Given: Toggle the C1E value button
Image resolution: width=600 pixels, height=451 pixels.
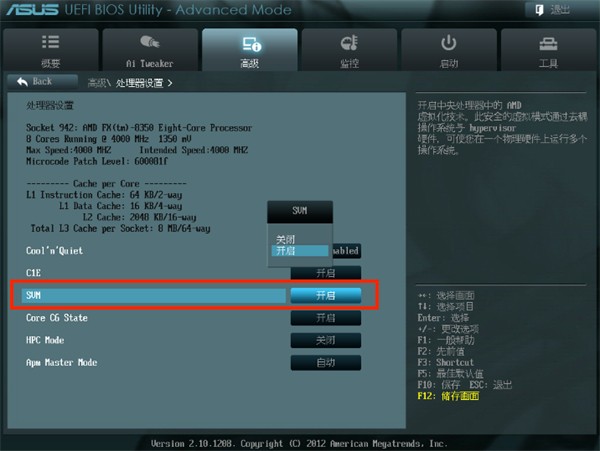Looking at the screenshot, I should [326, 273].
